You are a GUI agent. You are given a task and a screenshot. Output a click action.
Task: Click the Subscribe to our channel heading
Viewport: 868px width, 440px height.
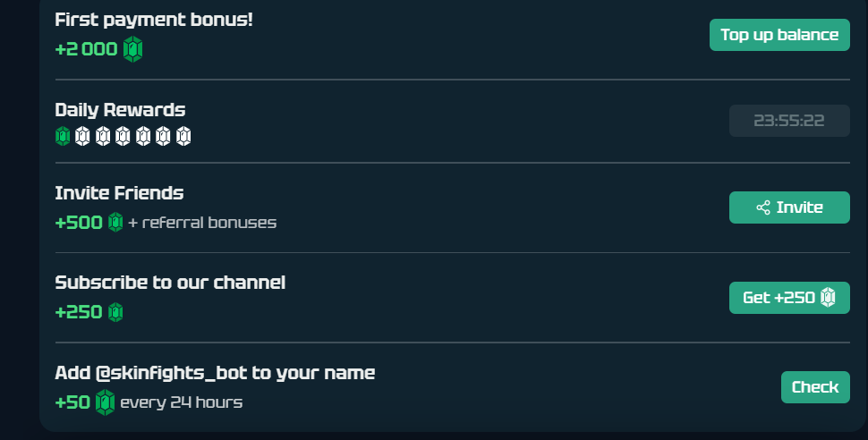[x=170, y=283]
